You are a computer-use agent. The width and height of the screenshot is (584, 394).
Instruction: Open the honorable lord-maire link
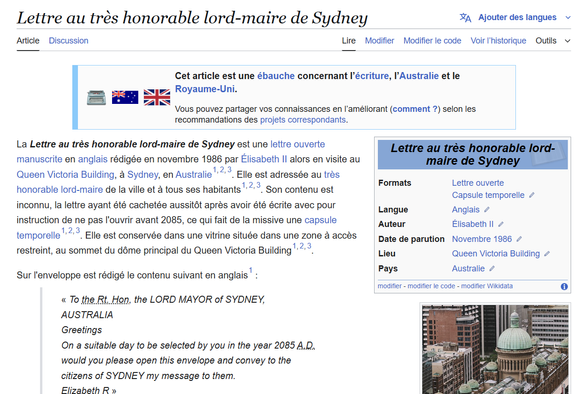pyautogui.click(x=60, y=190)
